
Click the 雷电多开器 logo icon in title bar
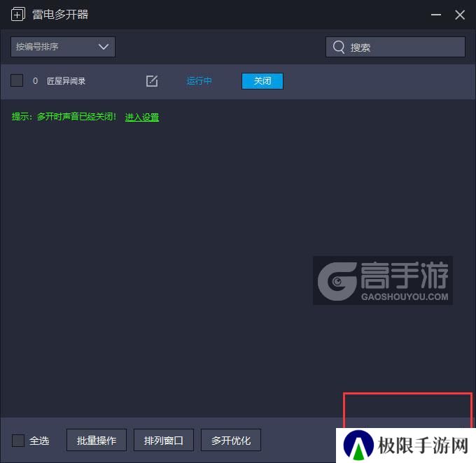[18, 15]
